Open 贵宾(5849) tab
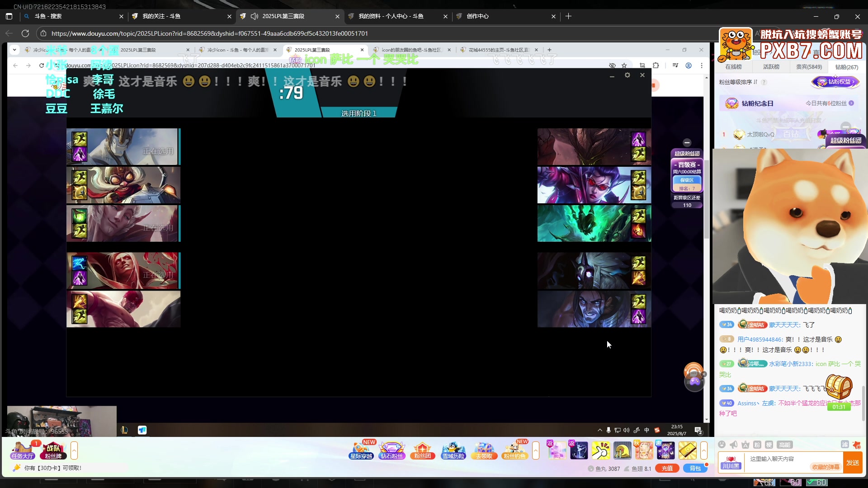The image size is (868, 488). click(x=809, y=67)
